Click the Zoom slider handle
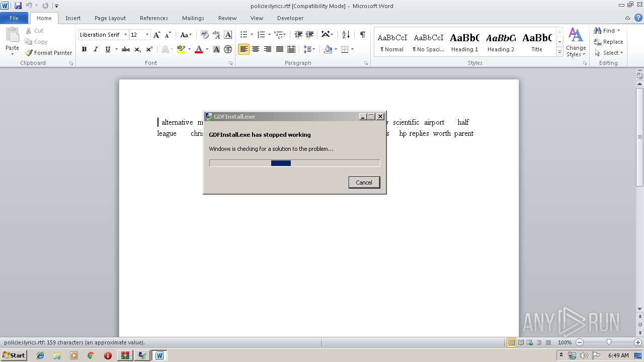 tap(609, 342)
